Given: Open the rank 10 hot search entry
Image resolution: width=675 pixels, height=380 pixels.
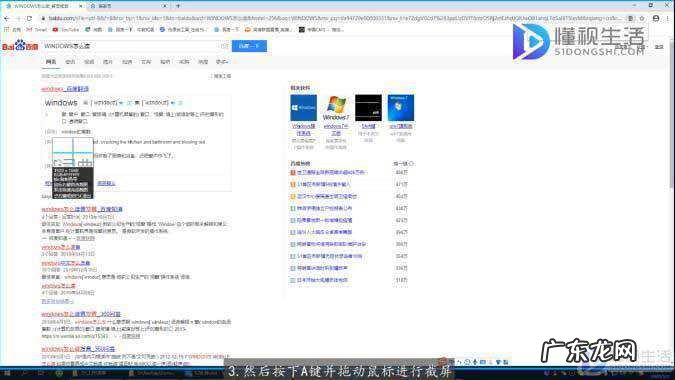Looking at the screenshot, I should point(322,280).
